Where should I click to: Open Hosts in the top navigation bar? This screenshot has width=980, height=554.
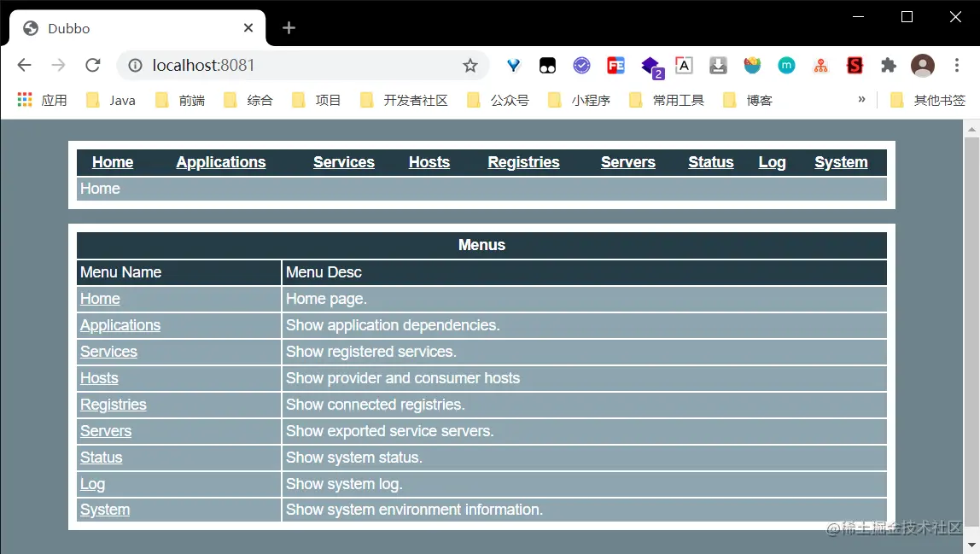pos(429,162)
